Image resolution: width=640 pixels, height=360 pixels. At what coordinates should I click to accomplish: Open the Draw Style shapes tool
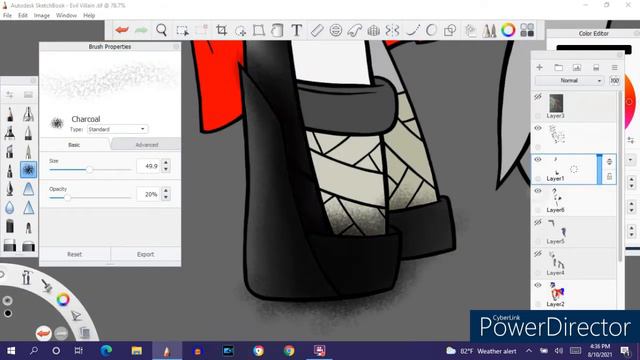450,30
